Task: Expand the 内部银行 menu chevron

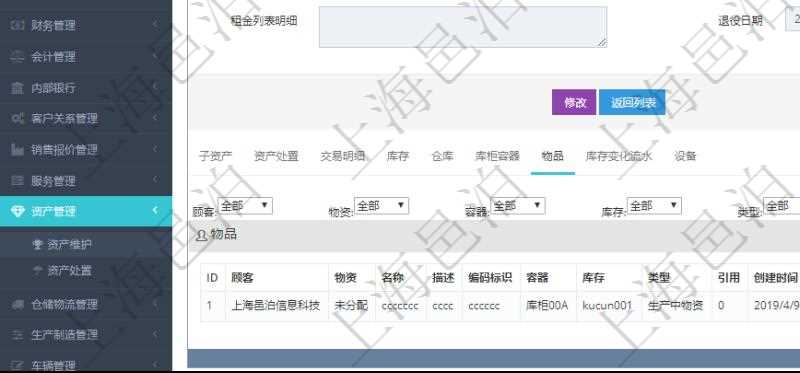Action: point(155,87)
